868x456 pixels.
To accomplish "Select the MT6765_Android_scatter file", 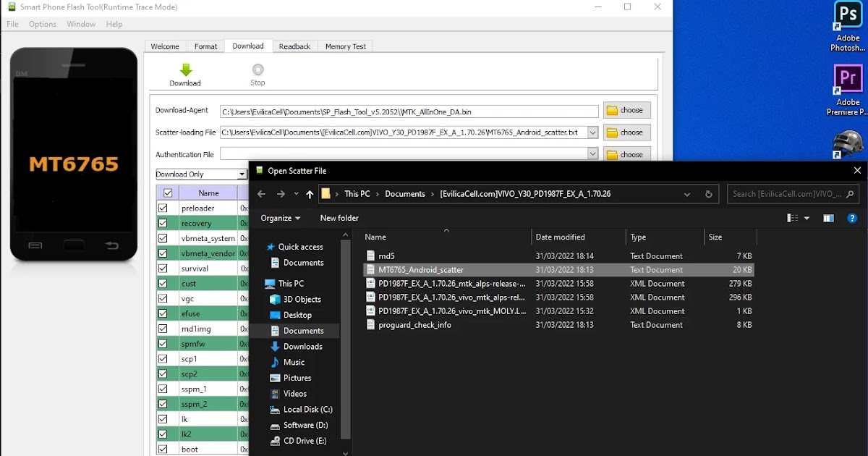I will (420, 270).
